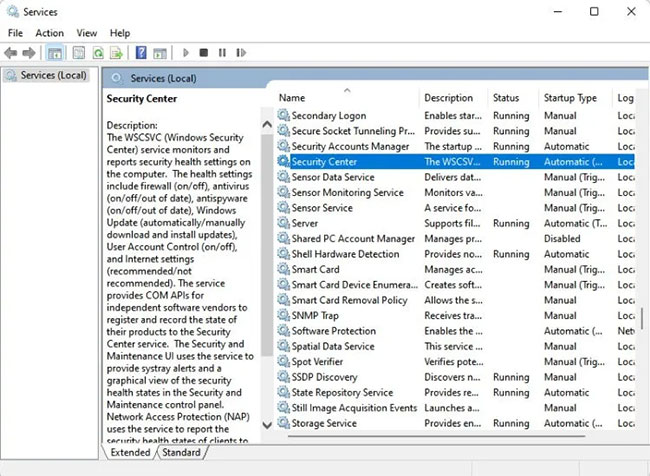The image size is (650, 476).
Task: Switch to the Extended tab
Action: [130, 453]
